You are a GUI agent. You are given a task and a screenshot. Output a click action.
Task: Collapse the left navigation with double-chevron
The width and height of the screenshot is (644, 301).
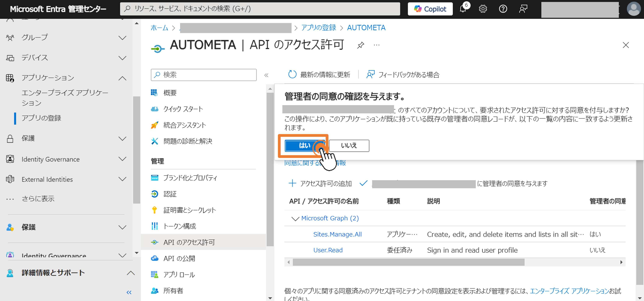coord(129,292)
